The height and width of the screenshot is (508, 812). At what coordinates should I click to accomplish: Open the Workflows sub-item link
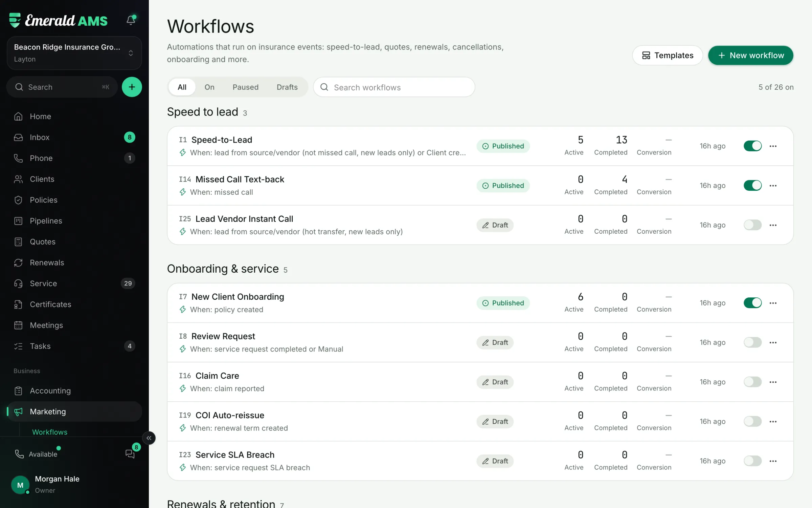pyautogui.click(x=50, y=432)
